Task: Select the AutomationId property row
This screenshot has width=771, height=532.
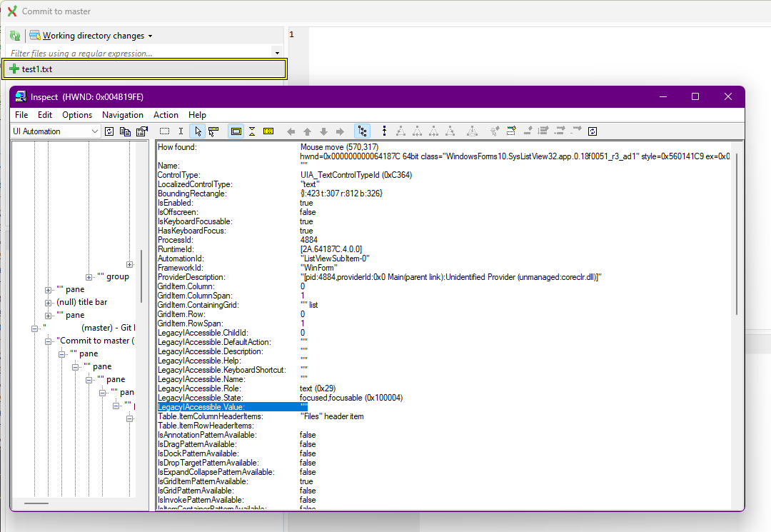Action: pyautogui.click(x=263, y=259)
